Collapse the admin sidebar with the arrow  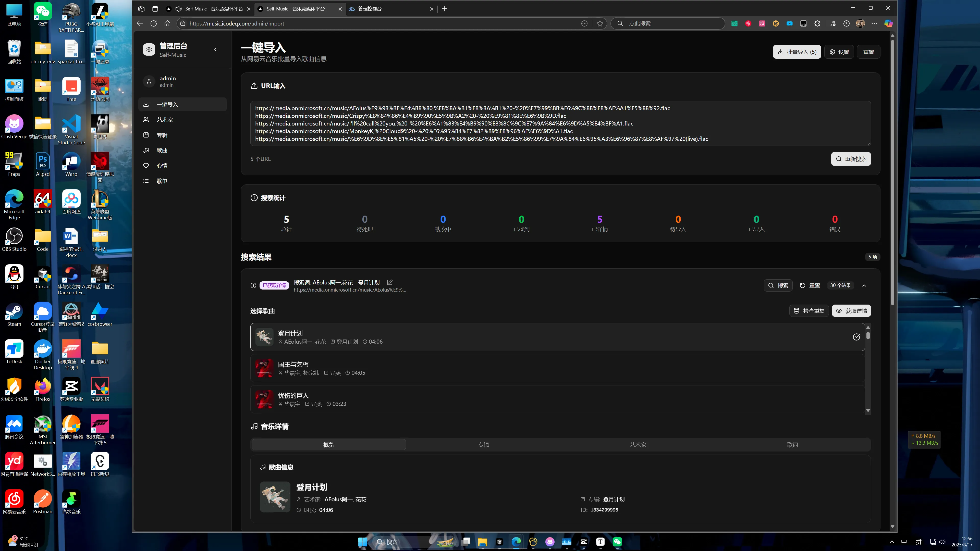click(x=216, y=49)
